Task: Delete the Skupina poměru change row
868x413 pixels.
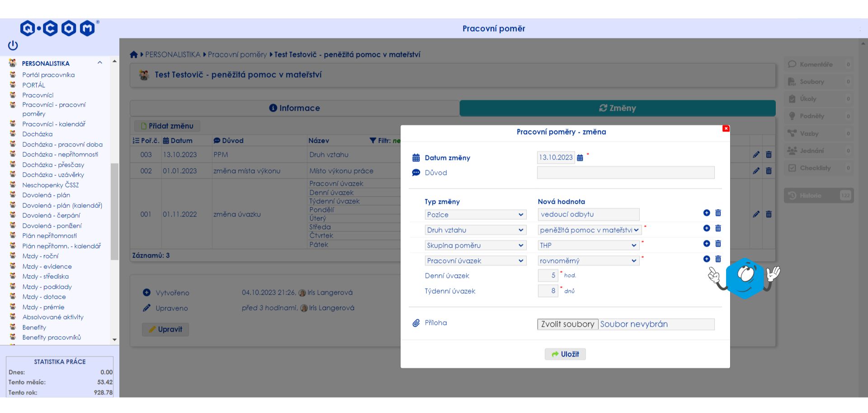Action: pos(718,244)
